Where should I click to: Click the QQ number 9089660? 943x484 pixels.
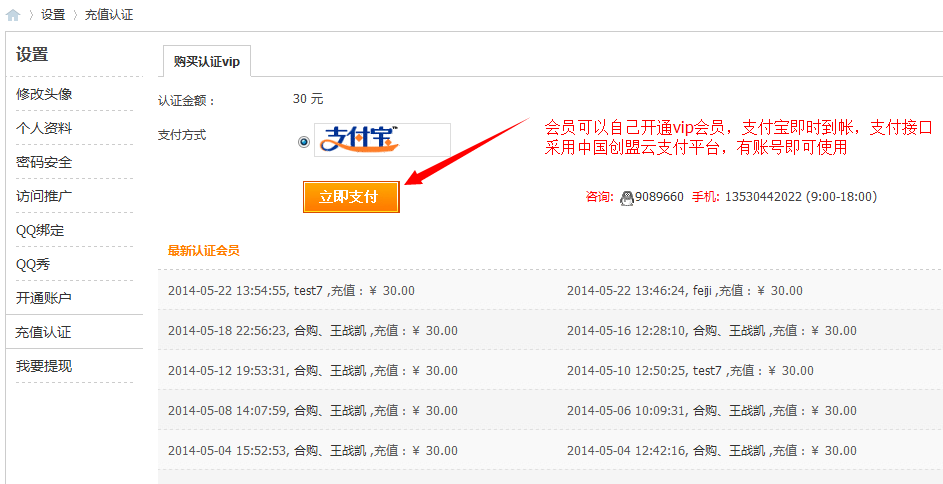click(x=659, y=197)
